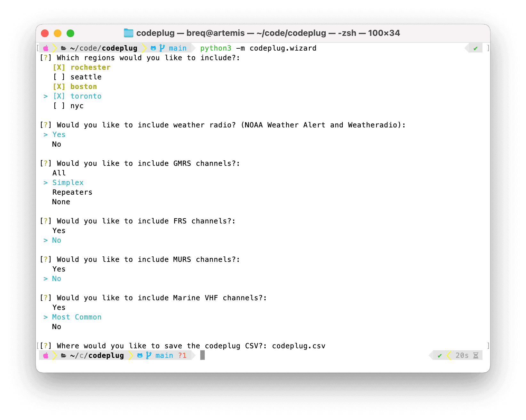
Task: Click the git branch icon beside main
Action: 162,48
